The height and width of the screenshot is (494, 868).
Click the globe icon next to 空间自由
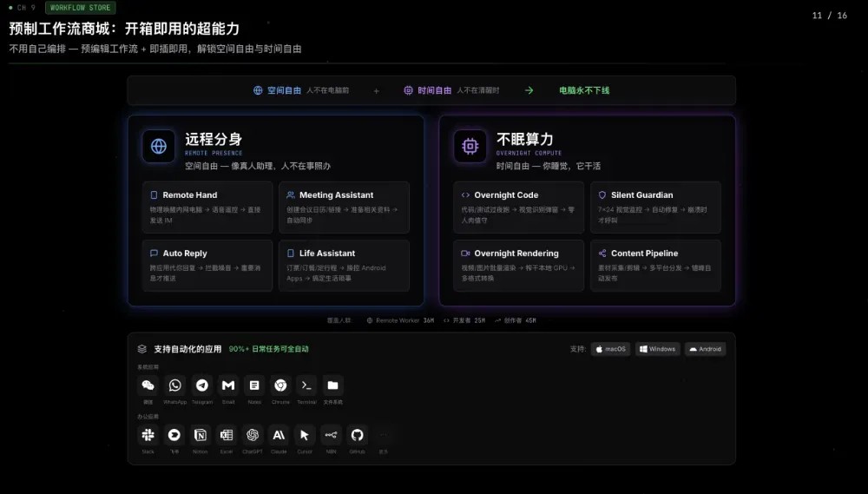258,90
